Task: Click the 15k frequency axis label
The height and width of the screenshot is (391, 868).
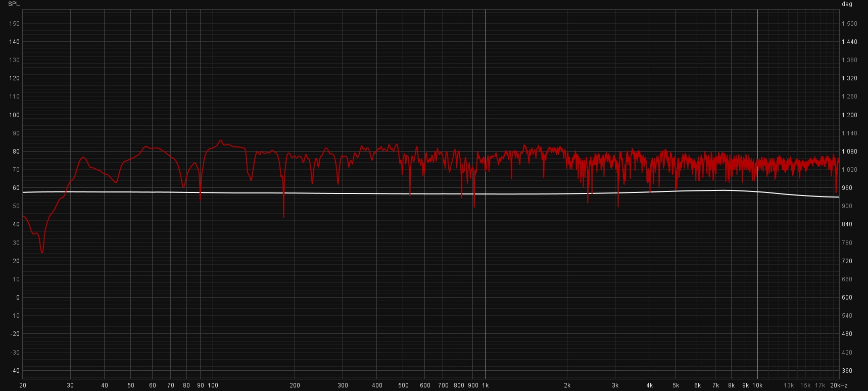Action: coord(805,385)
